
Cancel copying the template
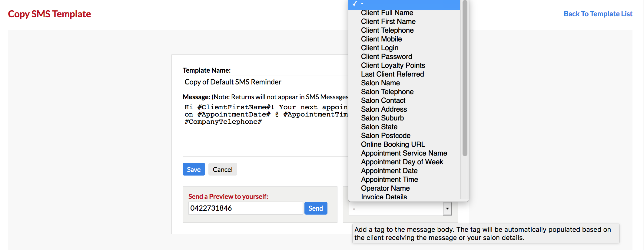pyautogui.click(x=223, y=169)
